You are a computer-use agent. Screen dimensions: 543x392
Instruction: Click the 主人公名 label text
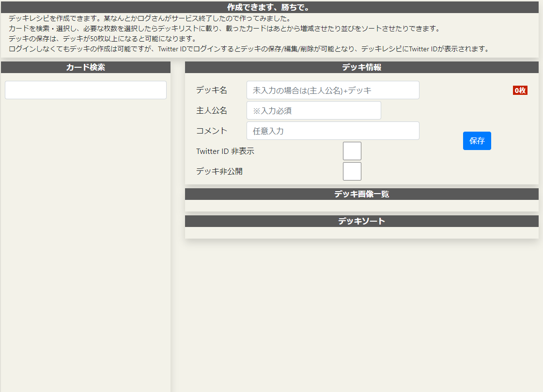pyautogui.click(x=211, y=110)
